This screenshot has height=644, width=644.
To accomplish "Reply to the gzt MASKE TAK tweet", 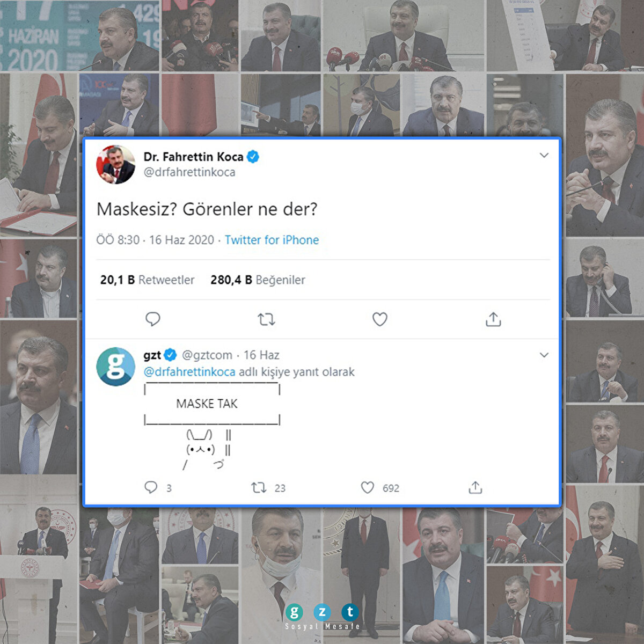I will tap(151, 487).
